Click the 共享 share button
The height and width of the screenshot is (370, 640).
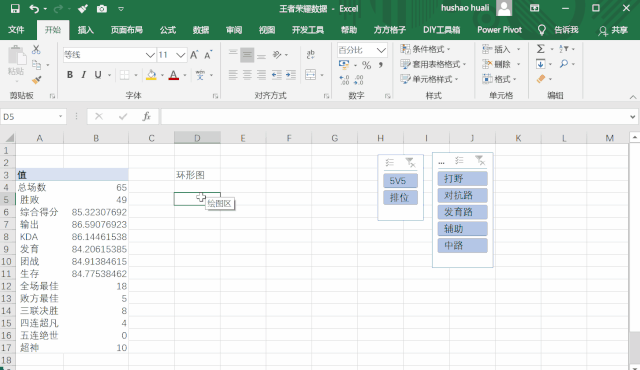click(613, 30)
